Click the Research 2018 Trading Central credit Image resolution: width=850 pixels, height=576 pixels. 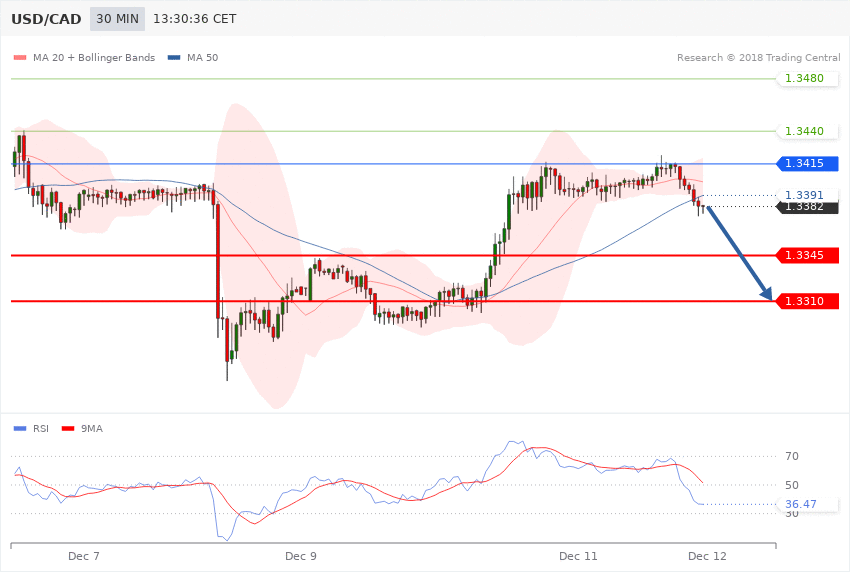point(758,57)
